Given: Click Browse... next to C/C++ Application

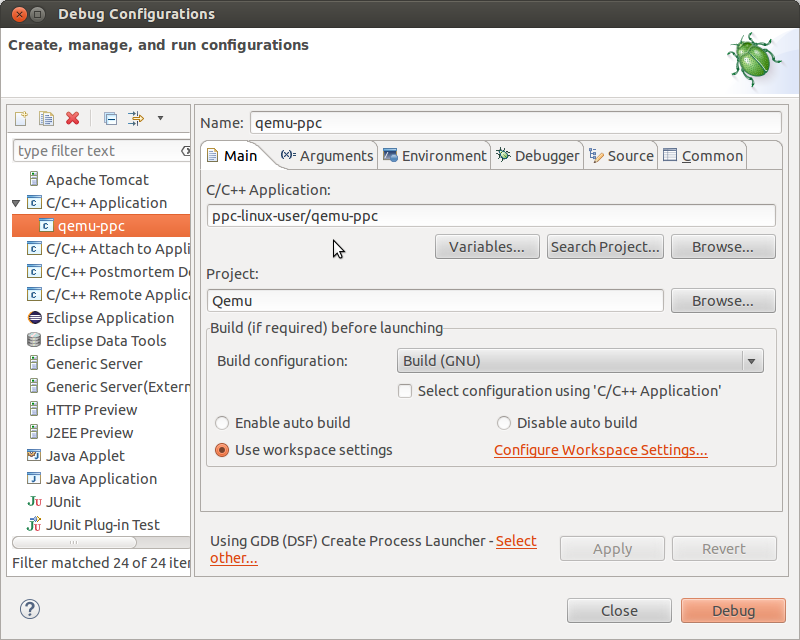Looking at the screenshot, I should pyautogui.click(x=723, y=247).
